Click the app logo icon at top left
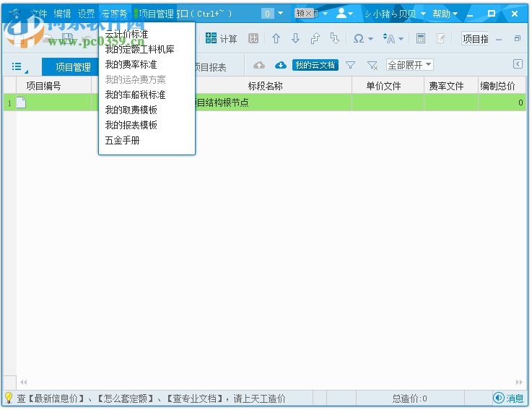Viewport: 532px width, 410px height. point(14,14)
